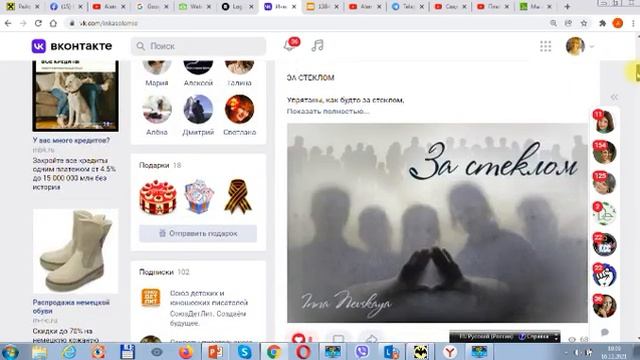The image size is (640, 360).
Task: Click into the Поиск search field
Action: pyautogui.click(x=198, y=46)
